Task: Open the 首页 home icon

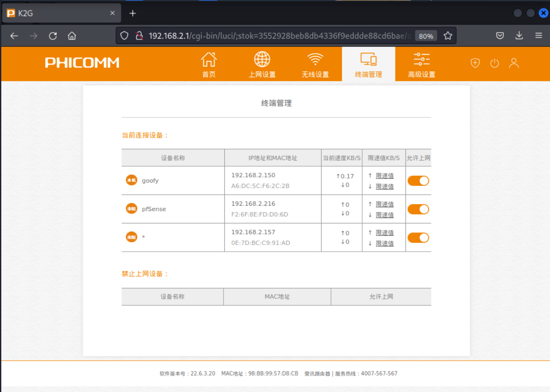Action: point(209,60)
